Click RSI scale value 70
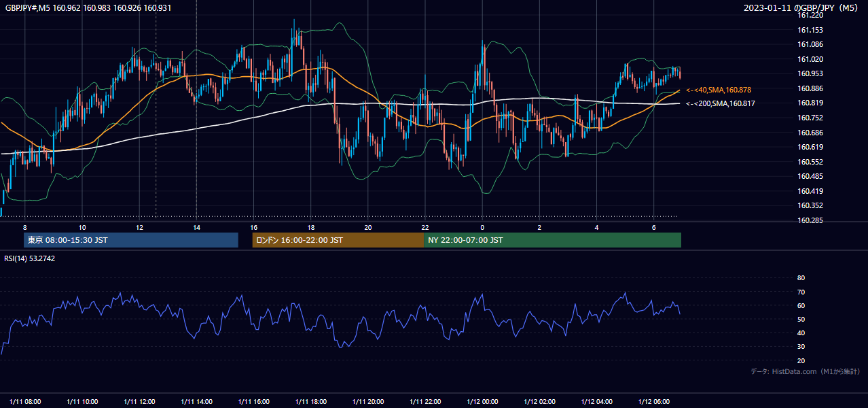This screenshot has height=408, width=868. click(801, 292)
